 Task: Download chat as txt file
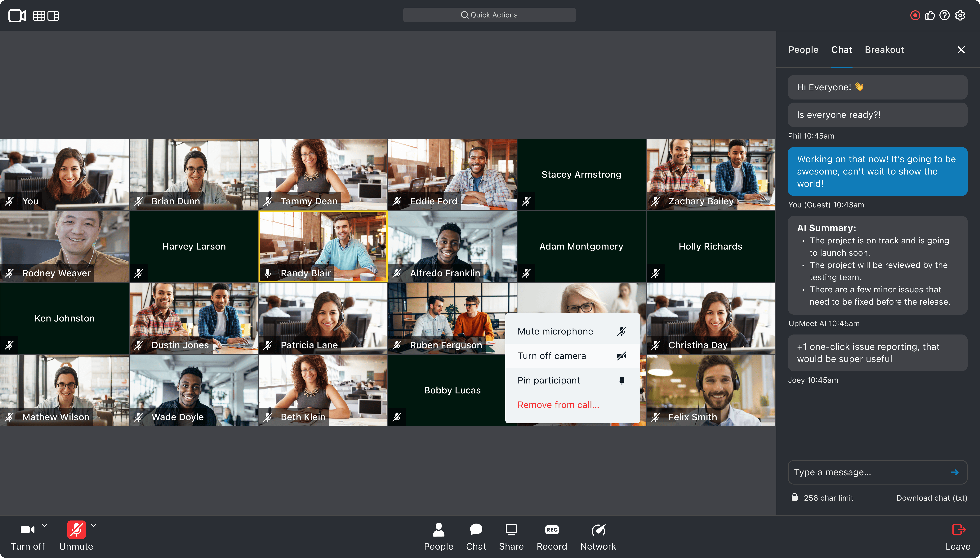pyautogui.click(x=931, y=498)
